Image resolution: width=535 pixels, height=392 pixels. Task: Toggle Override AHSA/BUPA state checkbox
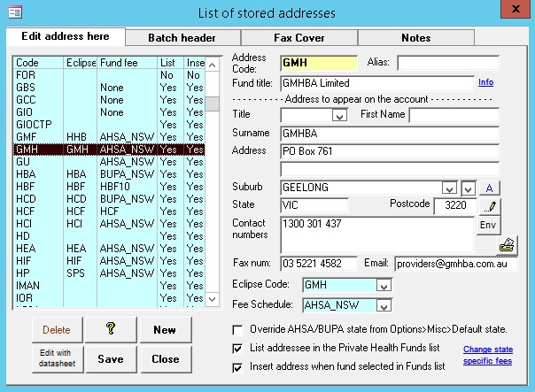(x=237, y=330)
